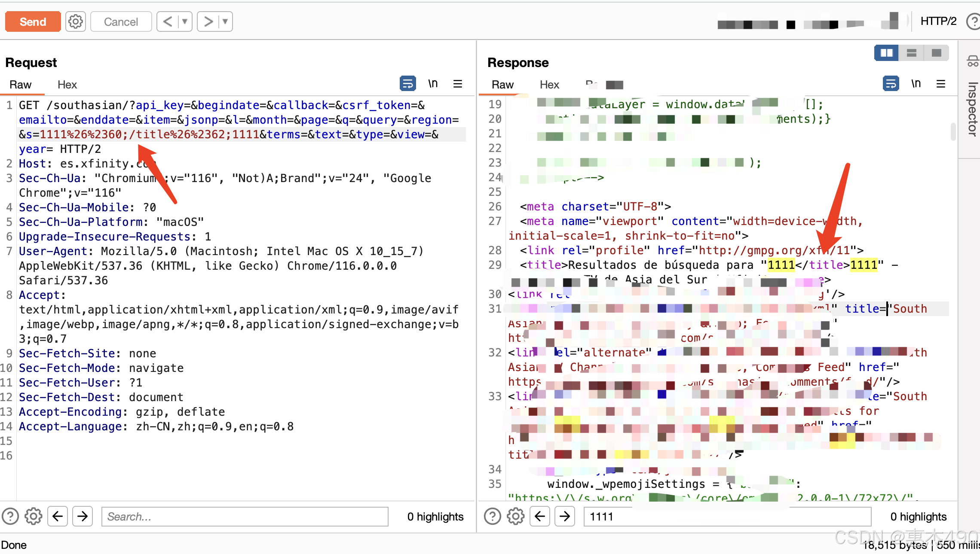Go to the previous request in history
Image resolution: width=980 pixels, height=554 pixels.
tap(168, 21)
